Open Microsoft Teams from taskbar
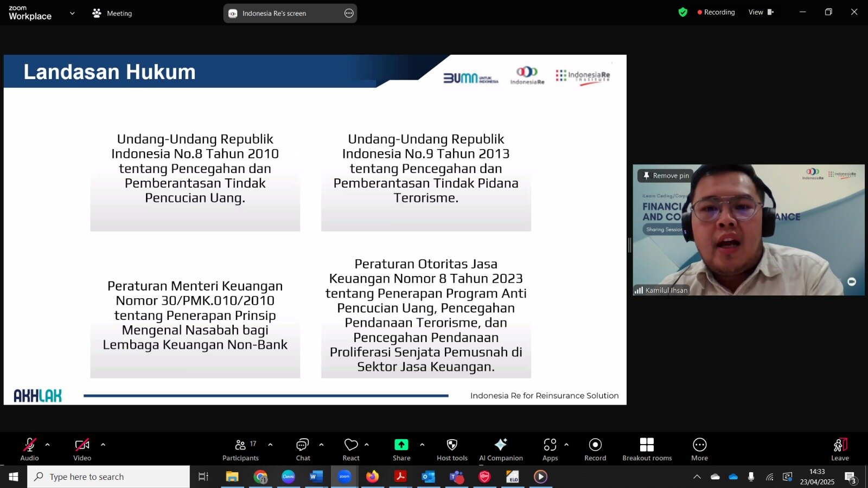Viewport: 868px width, 488px height. (x=457, y=477)
